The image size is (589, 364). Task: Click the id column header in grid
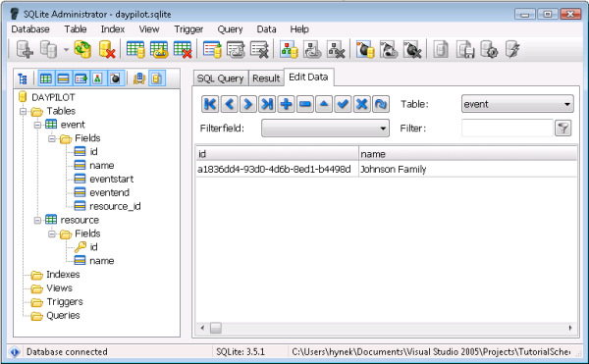(x=277, y=154)
